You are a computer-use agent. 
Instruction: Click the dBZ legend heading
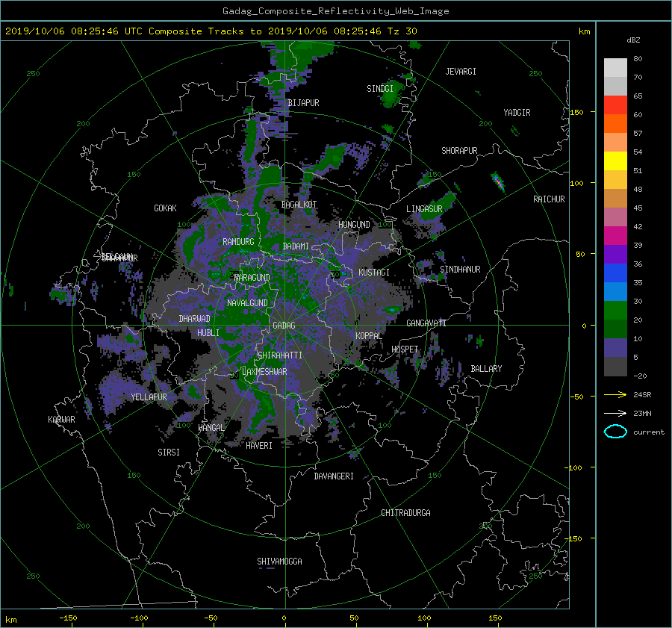pos(633,40)
